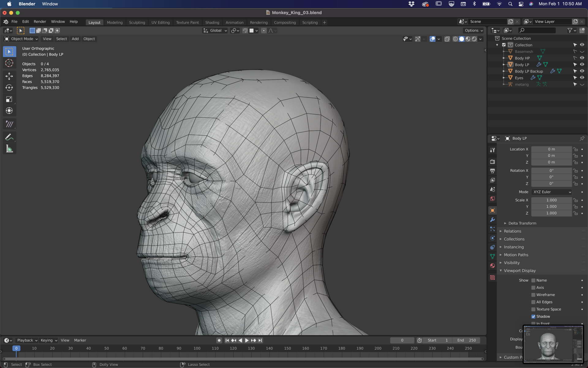This screenshot has height=368, width=588.
Task: Select the Measure tool
Action: (9, 148)
